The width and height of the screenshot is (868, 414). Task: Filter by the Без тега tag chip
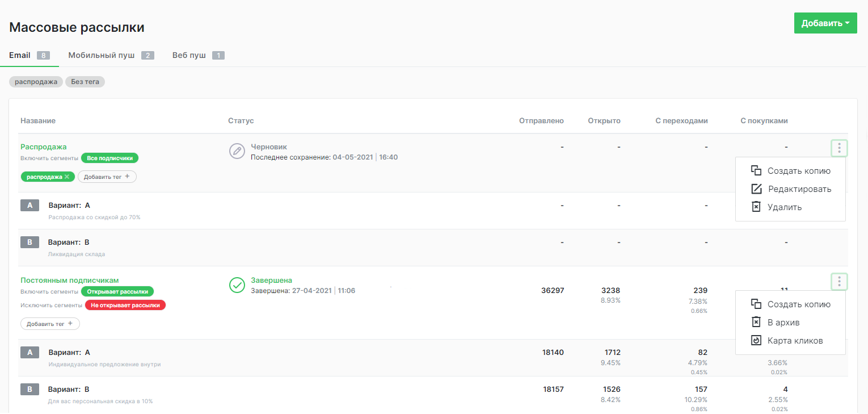(x=85, y=82)
